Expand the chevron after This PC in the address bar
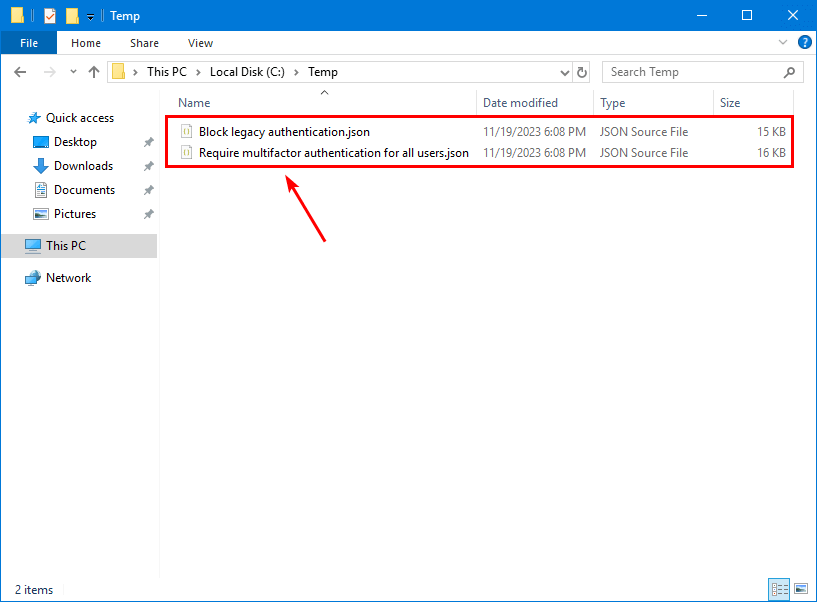817x602 pixels. 198,72
